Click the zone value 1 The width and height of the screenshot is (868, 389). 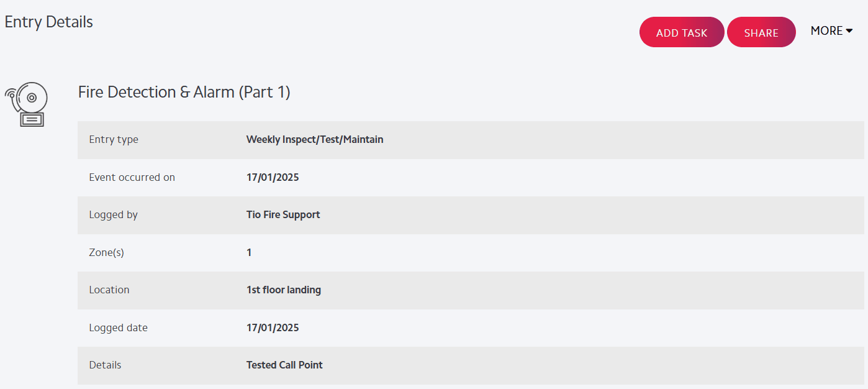click(249, 252)
